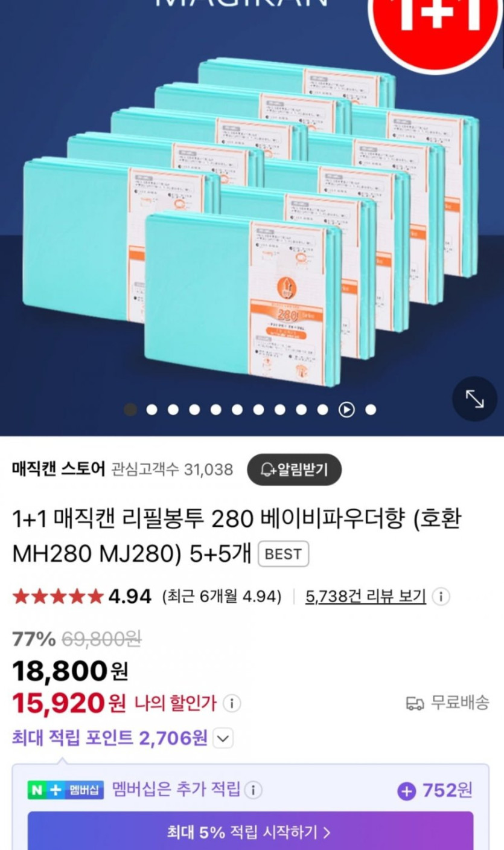Open 매직캔 스토어 store link

pyautogui.click(x=59, y=469)
